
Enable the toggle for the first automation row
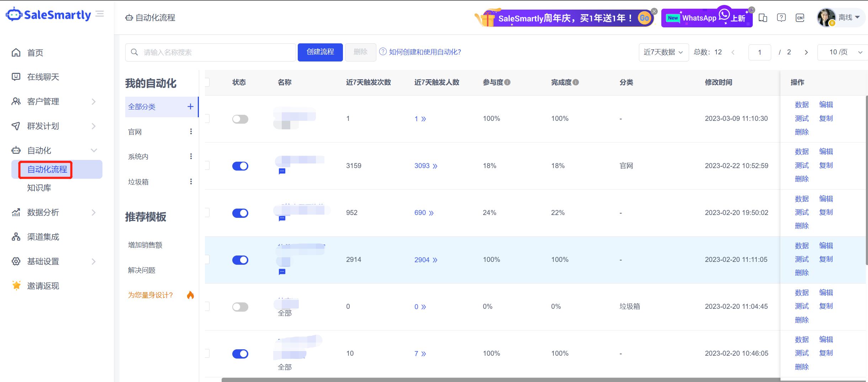(240, 119)
